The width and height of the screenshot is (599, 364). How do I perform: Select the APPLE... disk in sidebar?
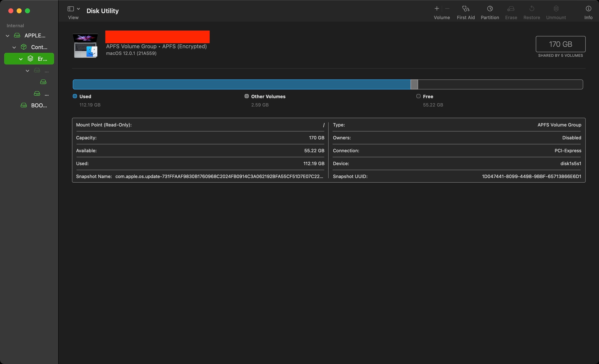35,36
